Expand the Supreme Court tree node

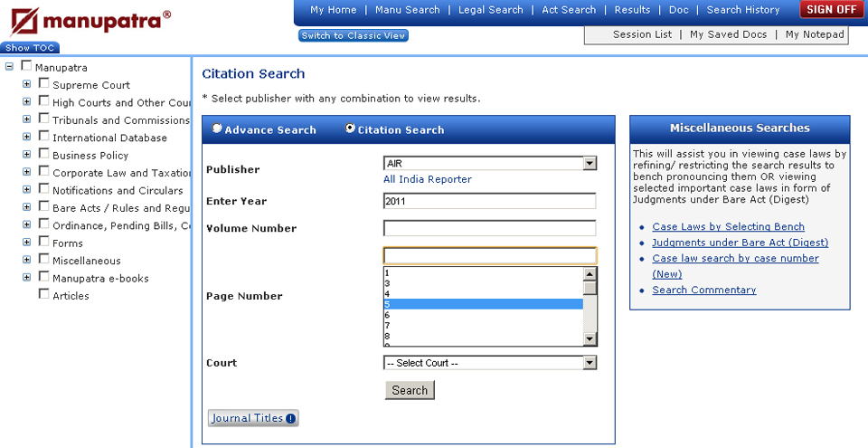[x=27, y=84]
